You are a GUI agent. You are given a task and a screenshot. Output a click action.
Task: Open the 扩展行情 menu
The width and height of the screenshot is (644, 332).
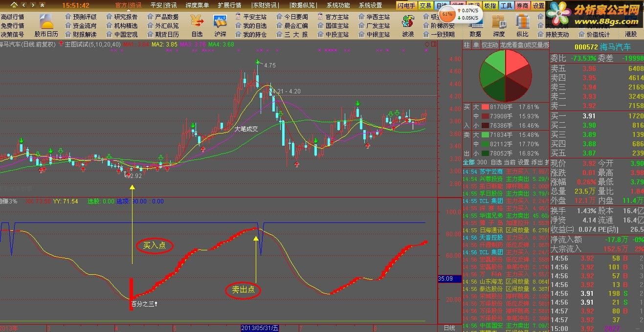(229, 5)
